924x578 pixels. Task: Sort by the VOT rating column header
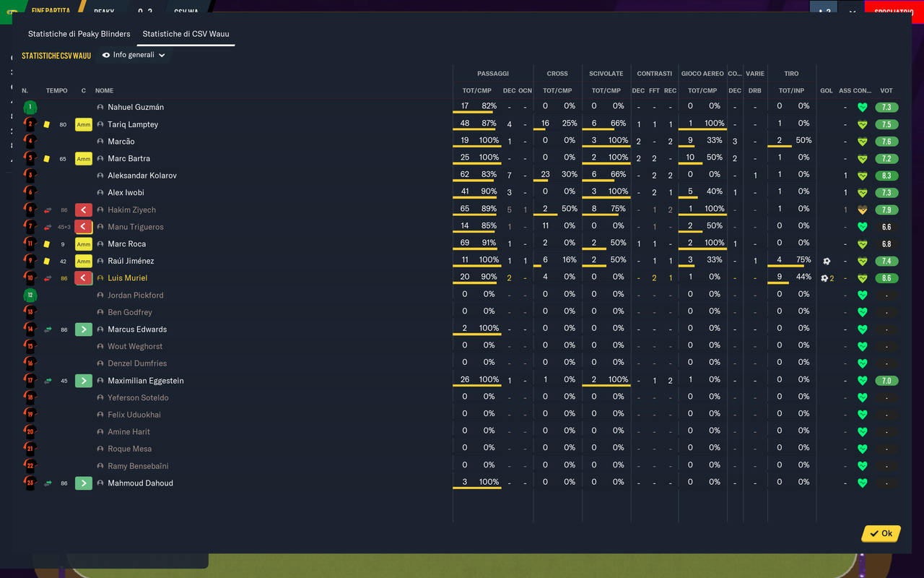coord(886,91)
